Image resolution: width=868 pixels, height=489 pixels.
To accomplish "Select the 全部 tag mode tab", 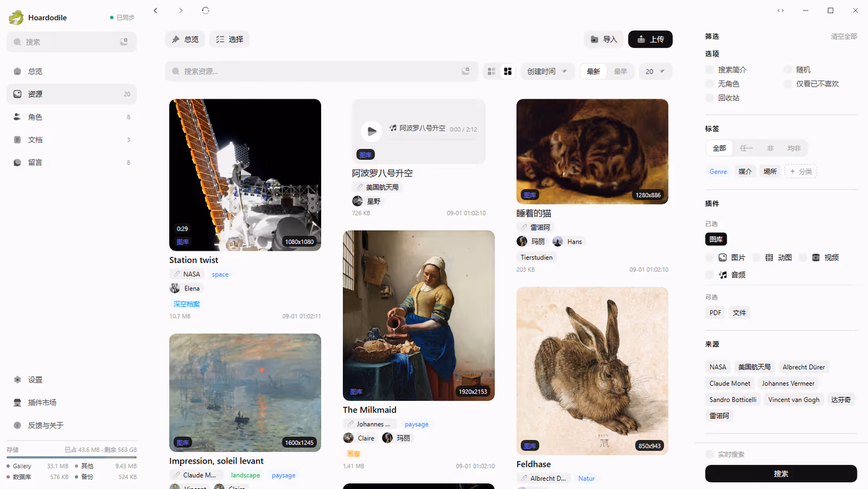I will coord(719,148).
